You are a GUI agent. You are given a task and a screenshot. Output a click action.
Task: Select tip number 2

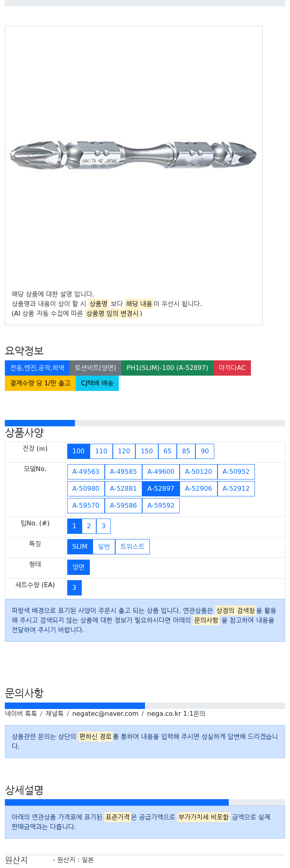tap(89, 526)
